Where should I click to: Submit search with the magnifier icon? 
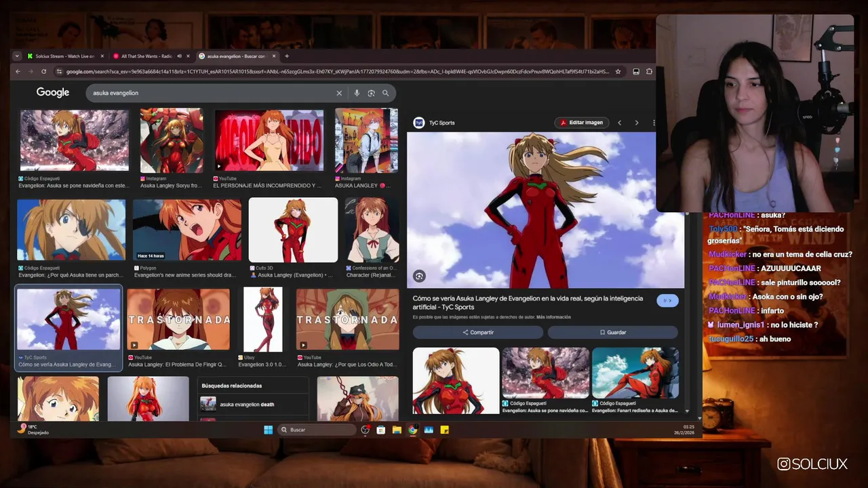coord(385,93)
